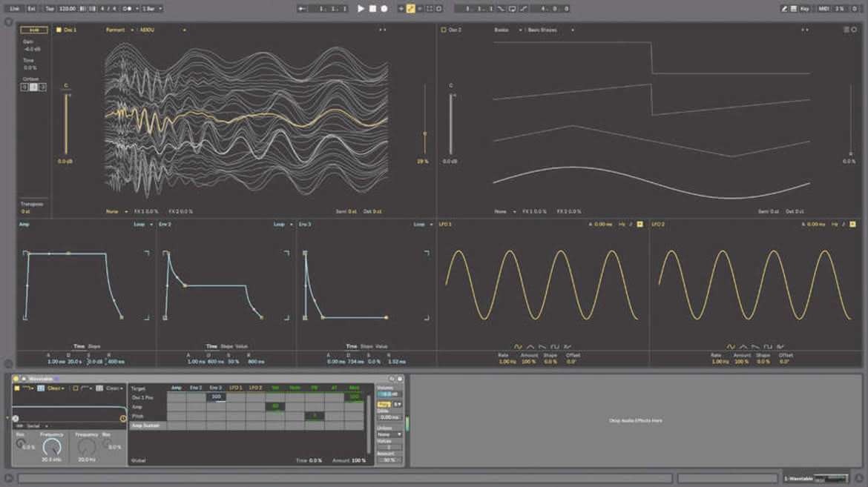Click the Draw Mode pencil icon
This screenshot has width=868, height=487.
[x=784, y=8]
